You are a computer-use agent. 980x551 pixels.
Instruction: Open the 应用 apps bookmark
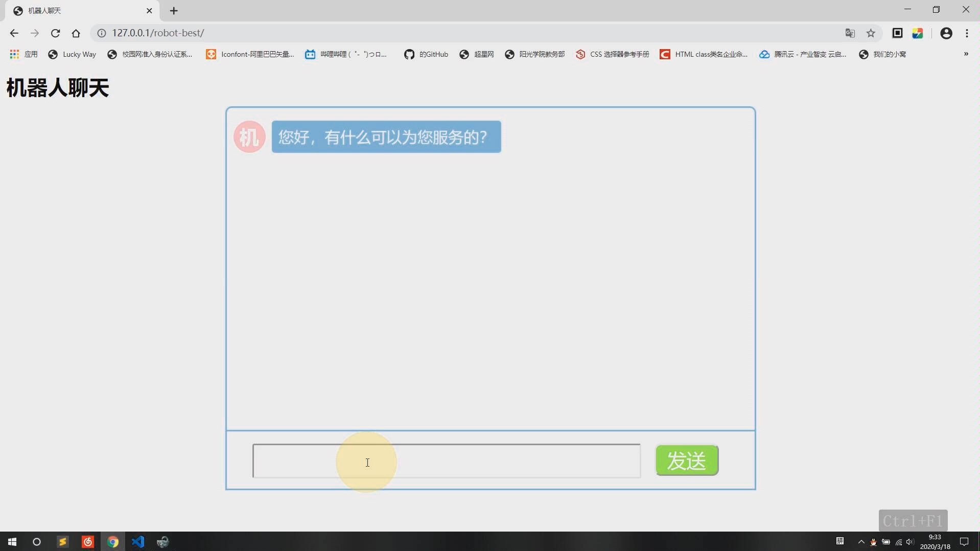[x=24, y=54]
